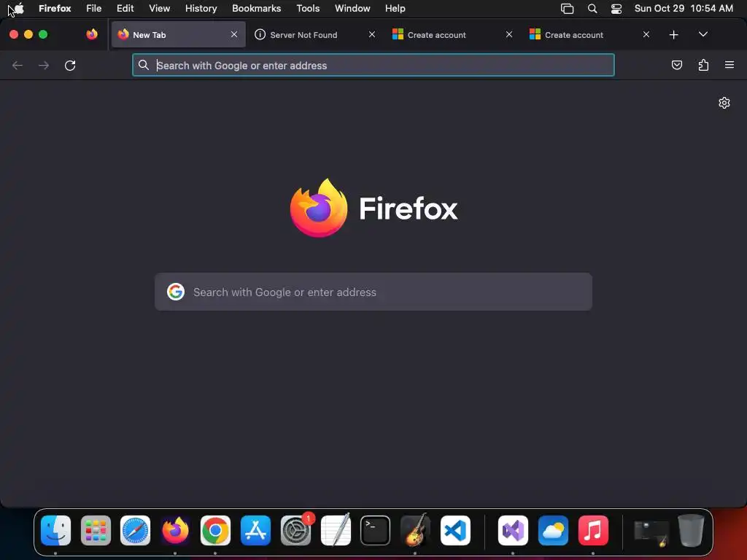Open the File menu
This screenshot has width=747, height=560.
coord(94,8)
